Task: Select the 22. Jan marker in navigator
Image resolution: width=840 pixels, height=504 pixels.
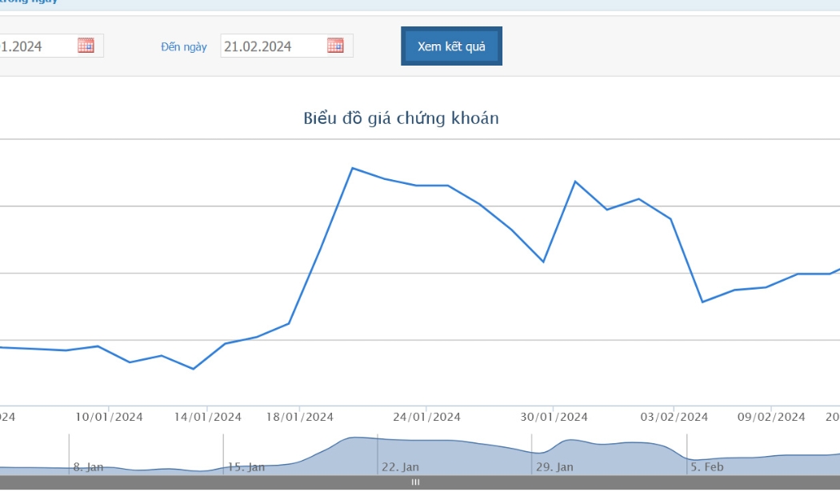Action: coord(400,467)
